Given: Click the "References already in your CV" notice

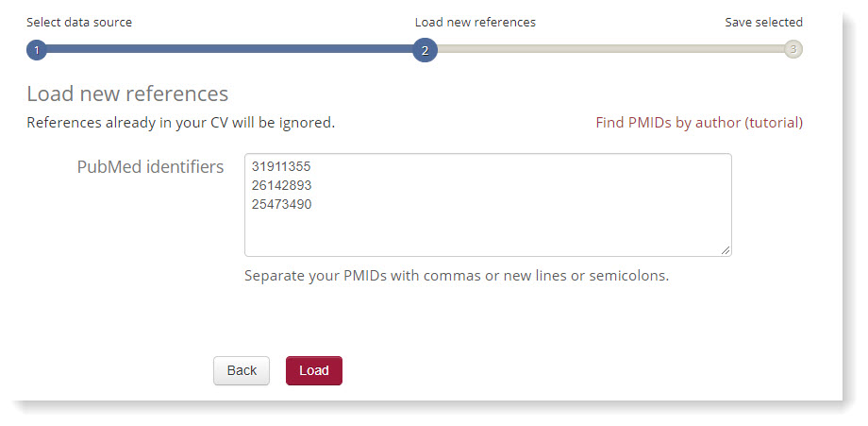Looking at the screenshot, I should pyautogui.click(x=180, y=123).
